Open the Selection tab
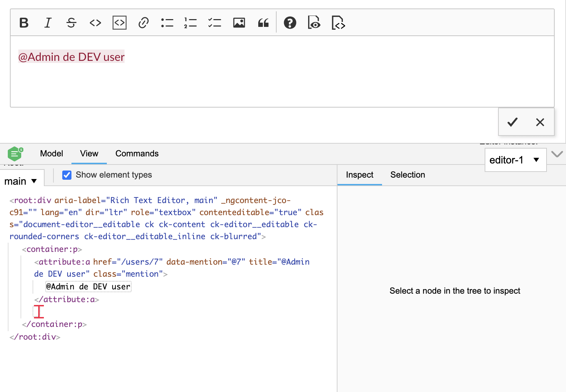The height and width of the screenshot is (392, 566). (x=408, y=175)
